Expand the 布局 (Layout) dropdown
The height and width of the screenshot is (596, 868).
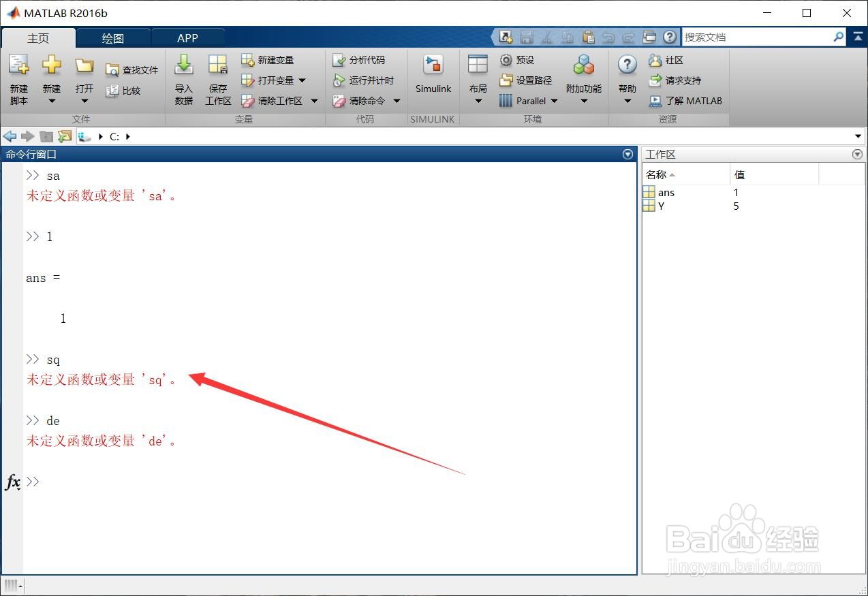point(478,101)
